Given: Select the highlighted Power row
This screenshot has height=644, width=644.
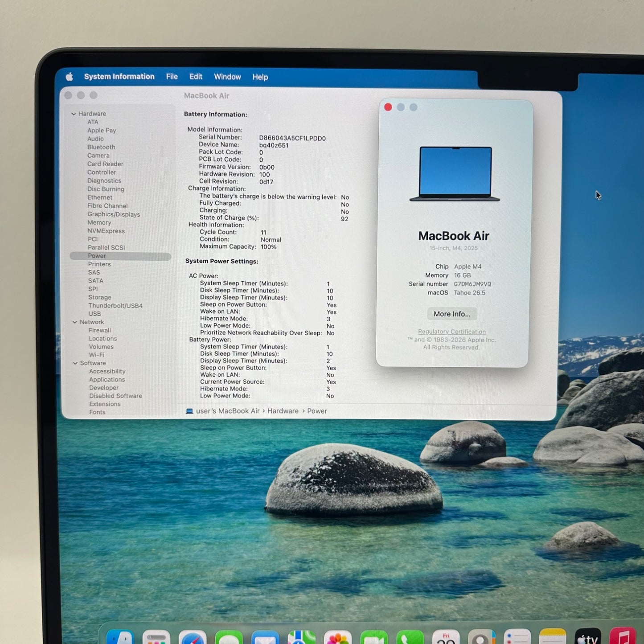Looking at the screenshot, I should pos(120,256).
